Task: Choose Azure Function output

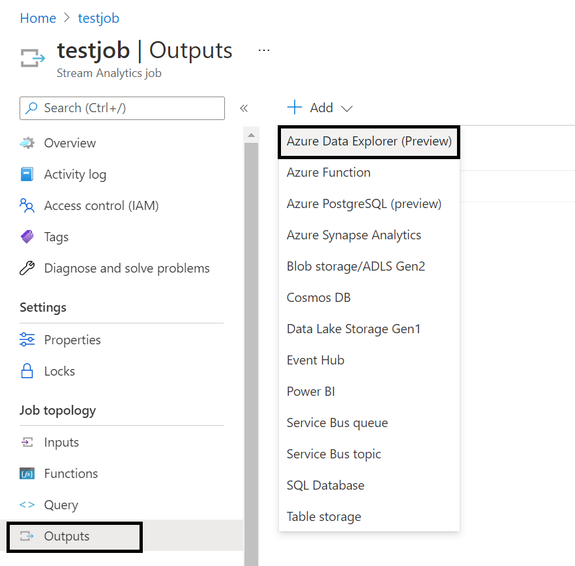Action: 369,172
